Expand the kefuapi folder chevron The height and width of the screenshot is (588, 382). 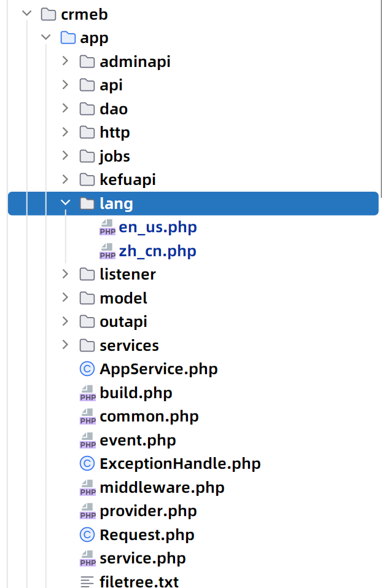(x=66, y=179)
